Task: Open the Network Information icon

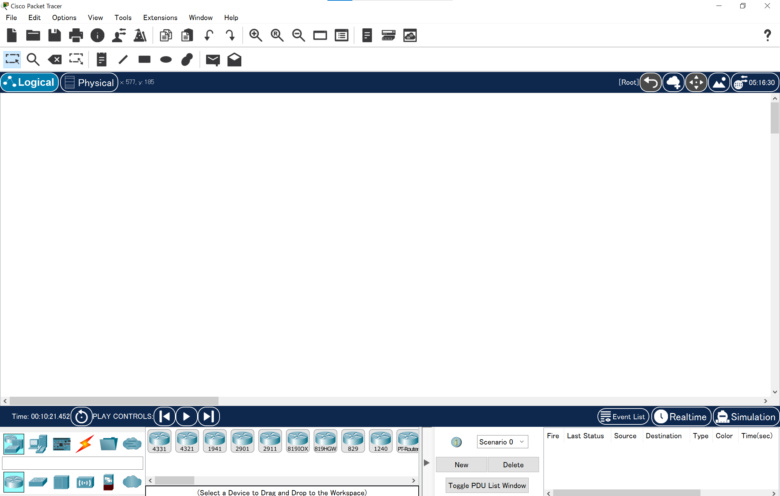Action: [98, 35]
